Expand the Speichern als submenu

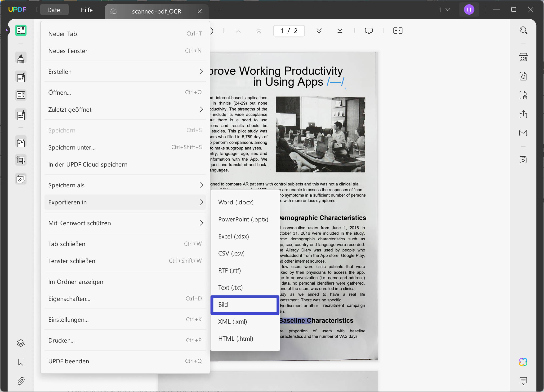pyautogui.click(x=201, y=185)
